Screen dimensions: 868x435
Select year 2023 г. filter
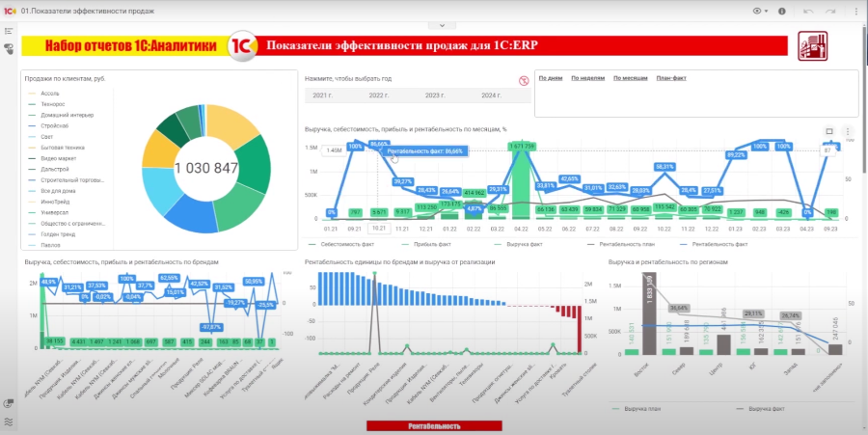(435, 95)
